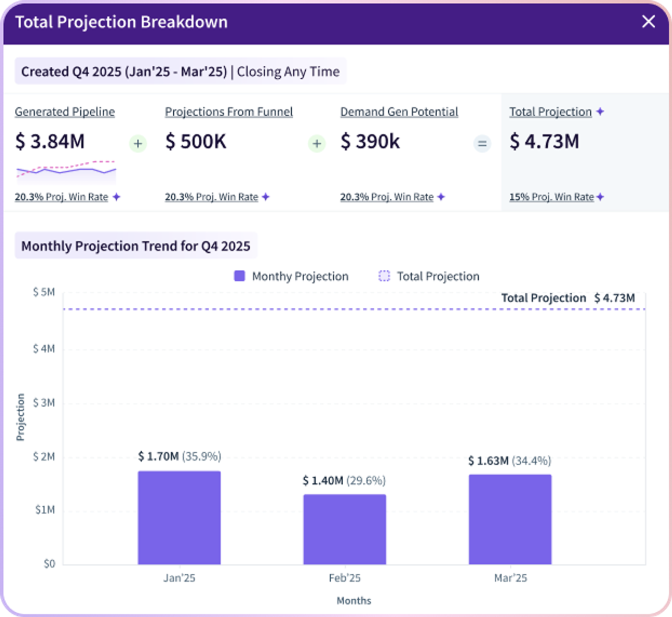Open the Demand Gen Potential link
This screenshot has width=672, height=617.
399,112
